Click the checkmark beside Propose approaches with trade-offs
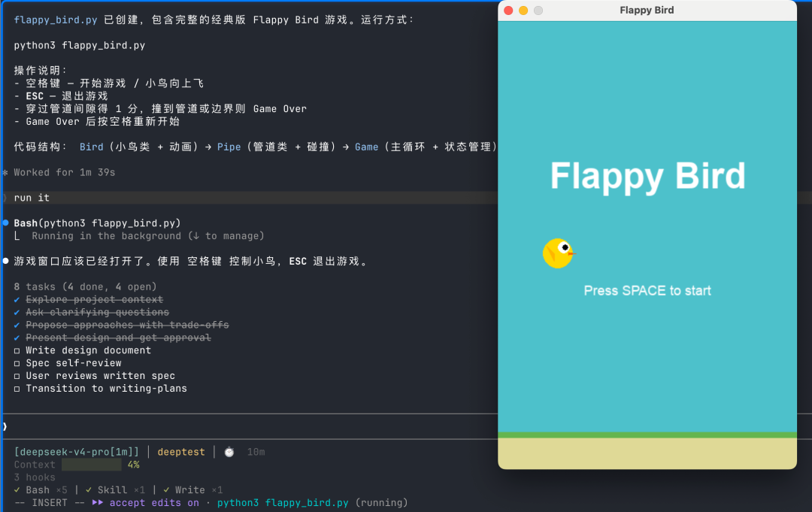The height and width of the screenshot is (512, 812). (17, 325)
